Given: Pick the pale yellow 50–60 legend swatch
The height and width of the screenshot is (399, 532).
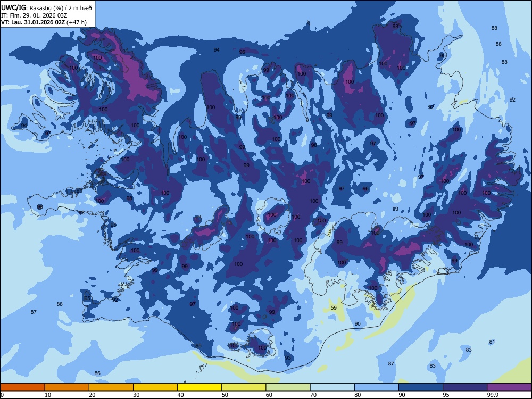Looking at the screenshot, I should click(x=244, y=387).
